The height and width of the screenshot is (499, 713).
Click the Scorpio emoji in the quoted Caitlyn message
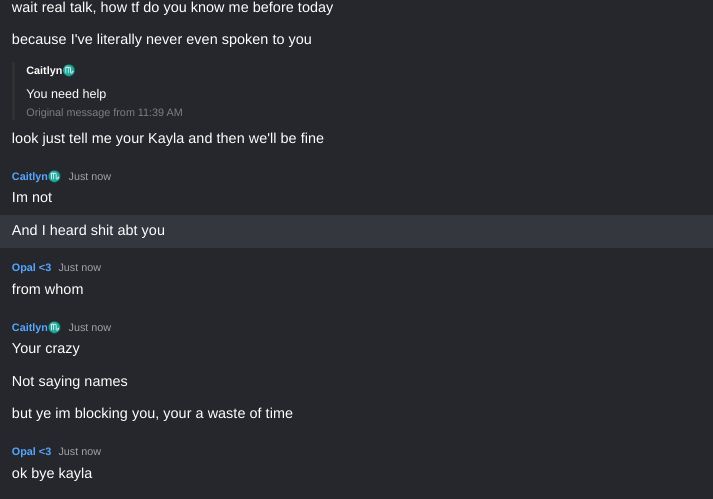coord(69,71)
